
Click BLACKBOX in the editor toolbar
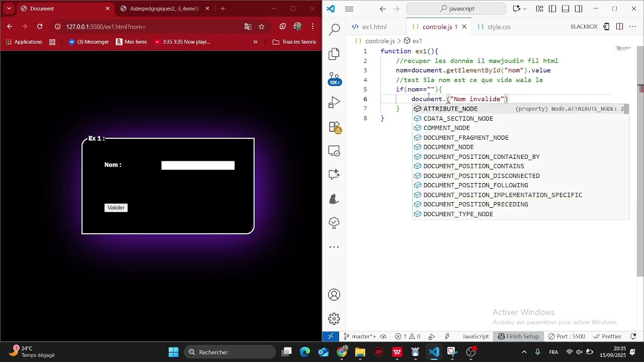(x=584, y=27)
